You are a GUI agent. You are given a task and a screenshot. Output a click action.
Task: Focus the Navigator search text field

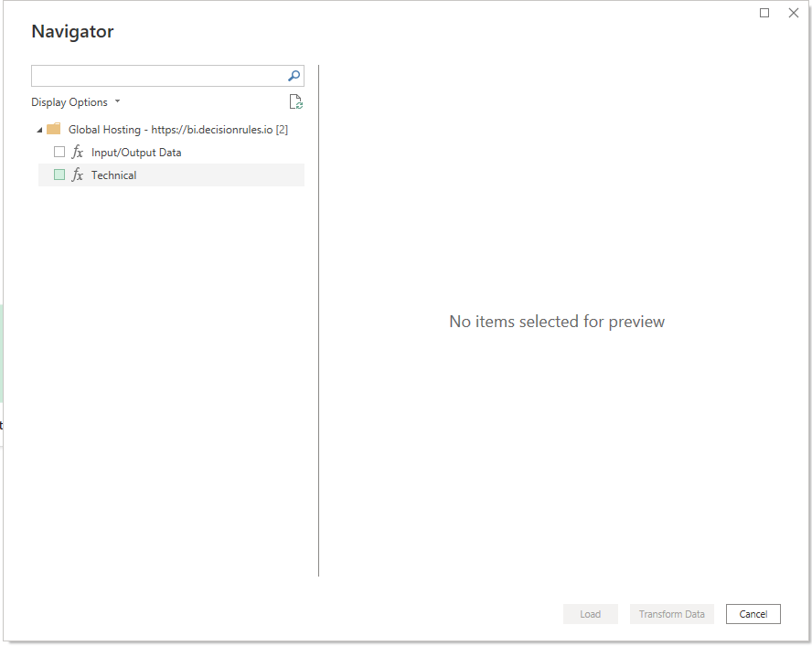click(158, 76)
